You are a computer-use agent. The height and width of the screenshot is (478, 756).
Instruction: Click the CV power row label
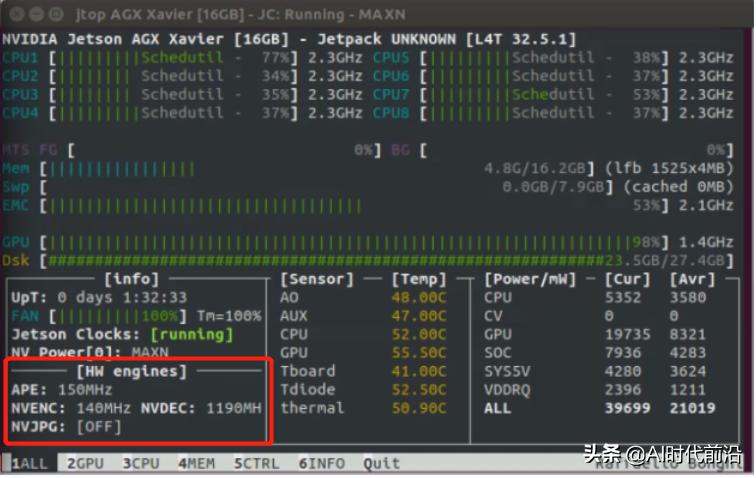(493, 316)
